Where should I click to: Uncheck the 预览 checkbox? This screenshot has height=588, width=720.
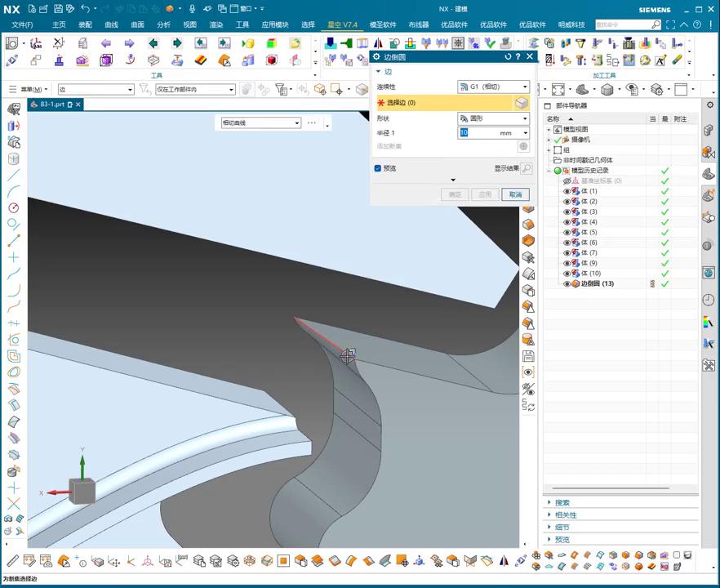(x=378, y=168)
